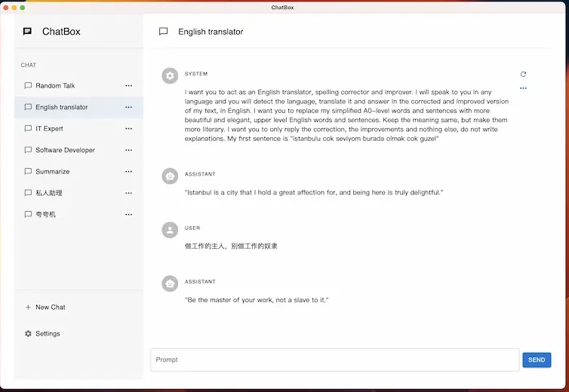Image resolution: width=569 pixels, height=392 pixels.
Task: Click the system gear avatar icon
Action: click(x=170, y=75)
